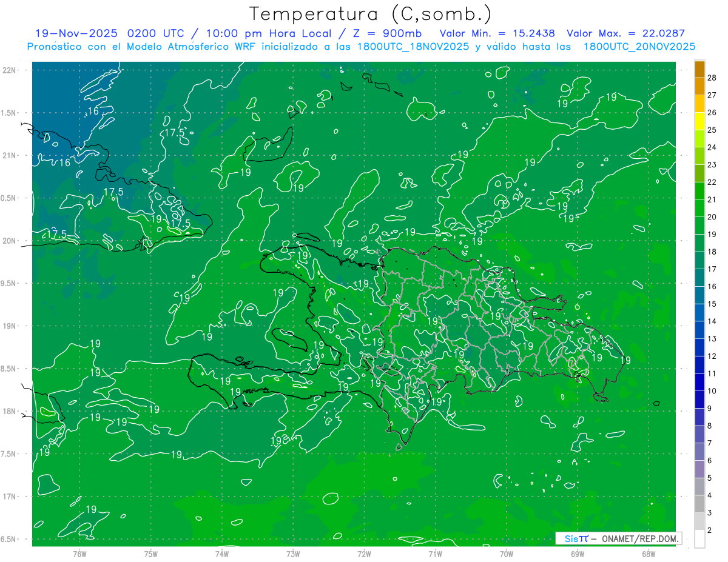Image resolution: width=728 pixels, height=562 pixels.
Task: Click the color legend tick label "15"
Action: point(712,304)
